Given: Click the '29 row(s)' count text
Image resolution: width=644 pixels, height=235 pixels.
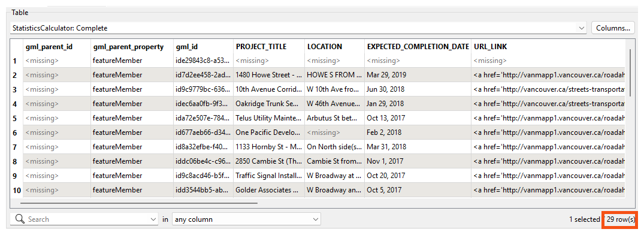Looking at the screenshot, I should click(621, 219).
